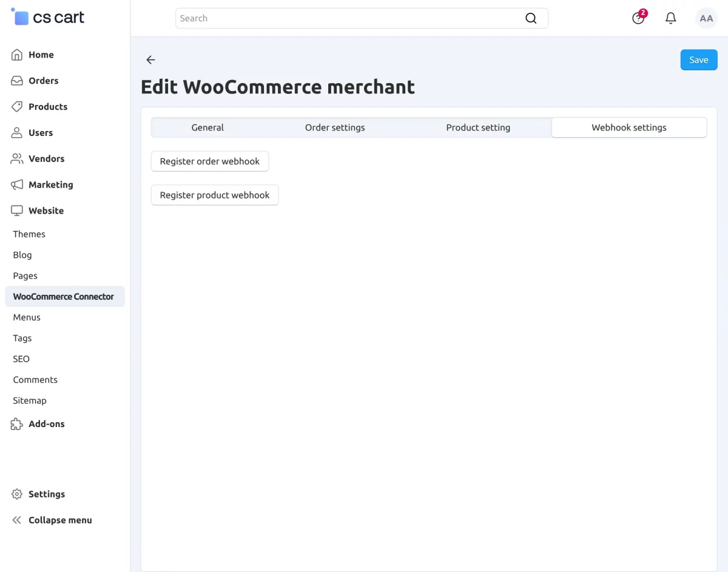The width and height of the screenshot is (728, 572).
Task: Click the CS-Cart logo
Action: (48, 17)
